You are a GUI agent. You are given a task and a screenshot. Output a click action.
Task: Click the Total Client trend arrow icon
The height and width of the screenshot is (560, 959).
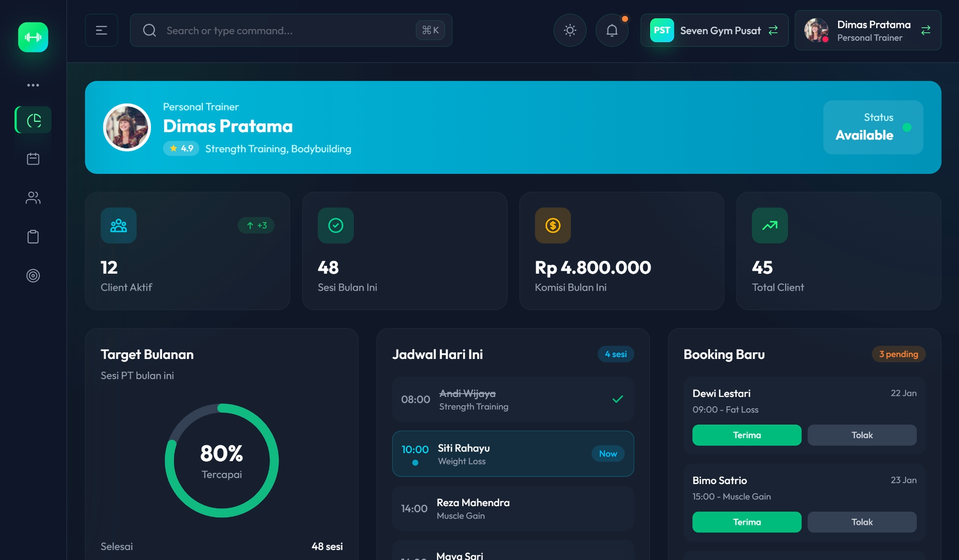770,225
